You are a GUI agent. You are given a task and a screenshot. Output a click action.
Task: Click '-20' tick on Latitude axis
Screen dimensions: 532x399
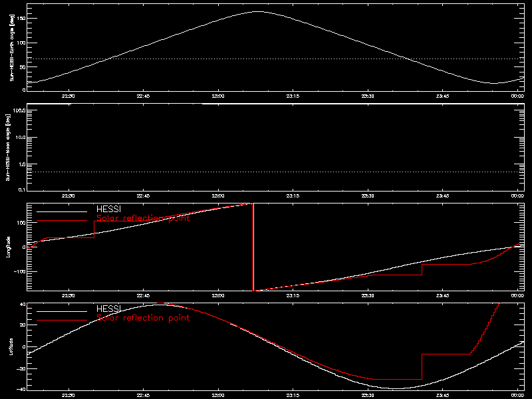click(x=21, y=369)
